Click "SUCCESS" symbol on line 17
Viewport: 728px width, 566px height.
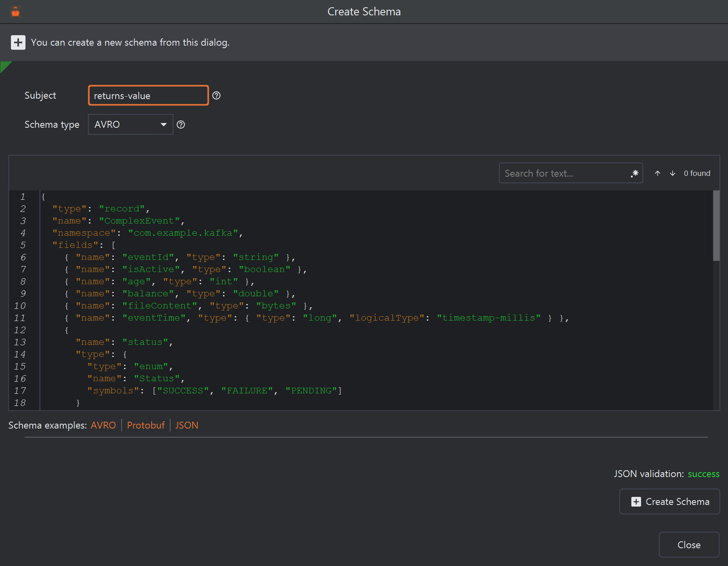(183, 391)
